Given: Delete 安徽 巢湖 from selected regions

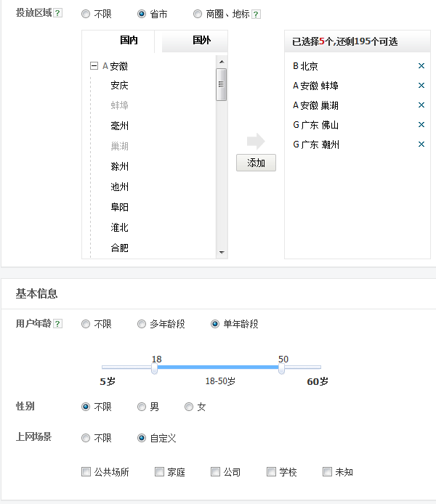Looking at the screenshot, I should click(x=421, y=105).
